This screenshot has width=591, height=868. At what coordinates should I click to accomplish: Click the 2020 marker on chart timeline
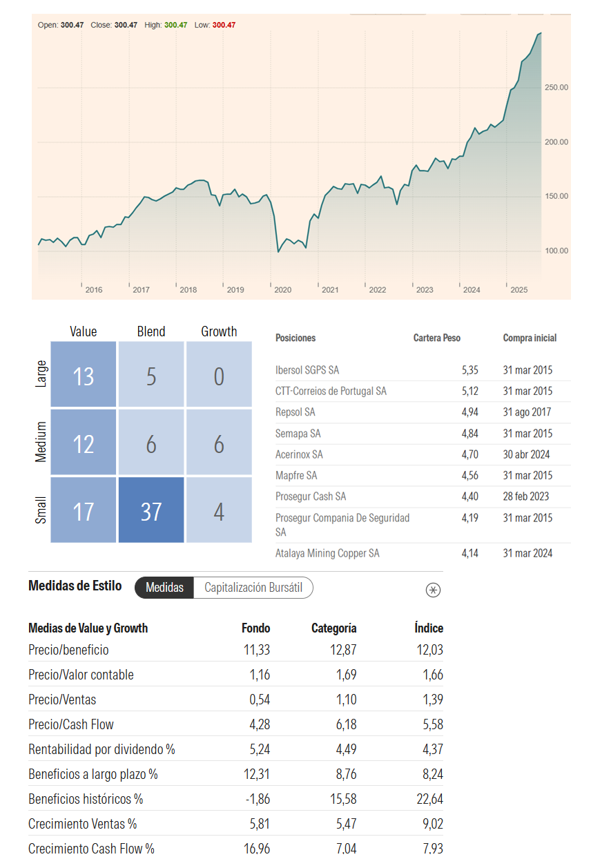click(x=282, y=290)
